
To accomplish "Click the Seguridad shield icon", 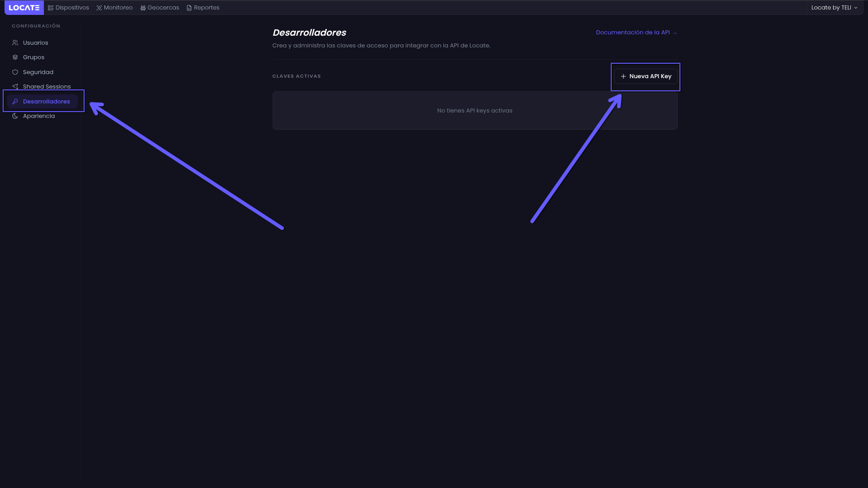I will (15, 72).
